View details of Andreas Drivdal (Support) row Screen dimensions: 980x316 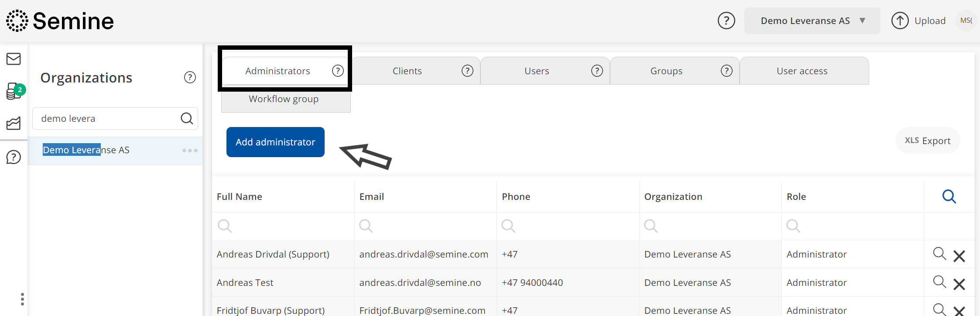pos(939,254)
